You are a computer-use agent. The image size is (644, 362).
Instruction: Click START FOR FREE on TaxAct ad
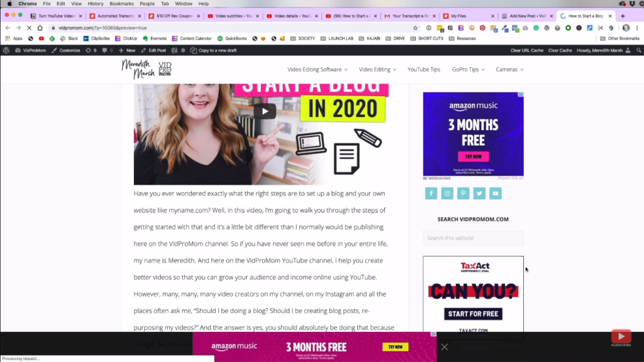pos(473,314)
